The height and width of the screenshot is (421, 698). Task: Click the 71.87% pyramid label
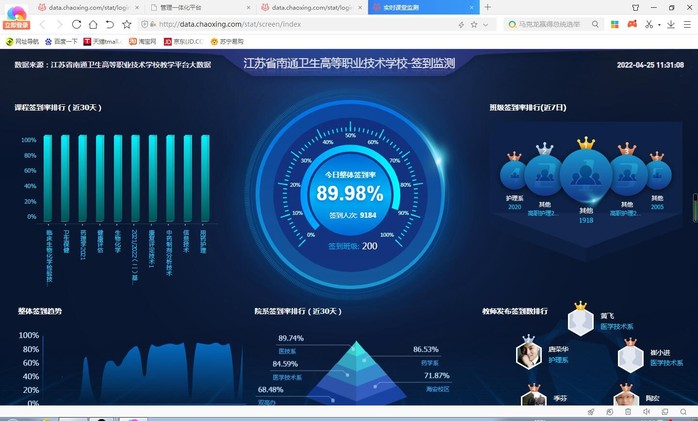pos(437,376)
